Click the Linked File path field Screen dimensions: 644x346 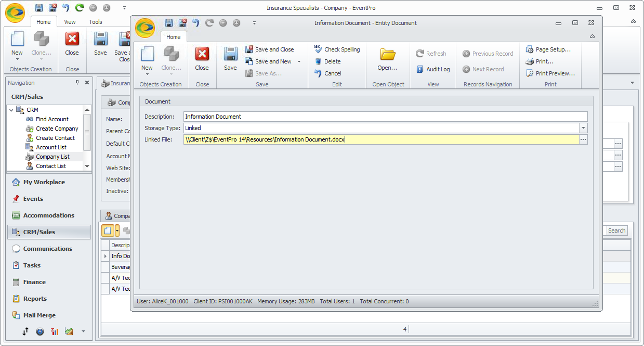(x=381, y=139)
